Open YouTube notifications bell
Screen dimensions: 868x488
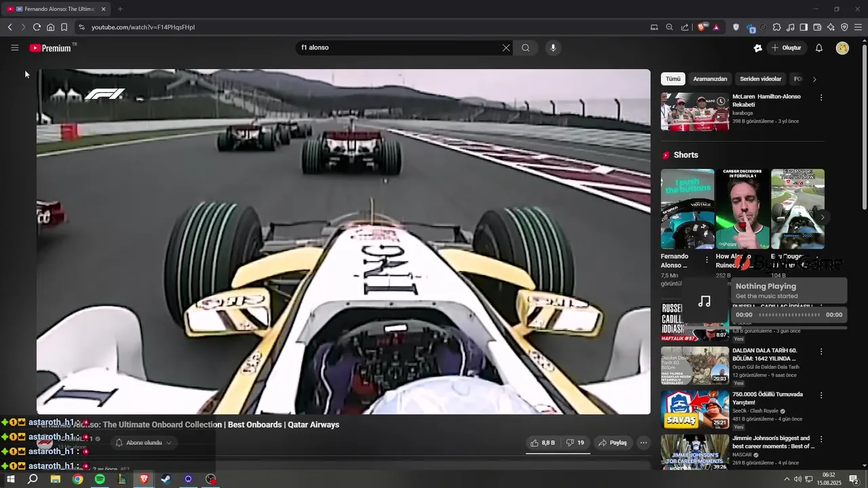pos(819,48)
